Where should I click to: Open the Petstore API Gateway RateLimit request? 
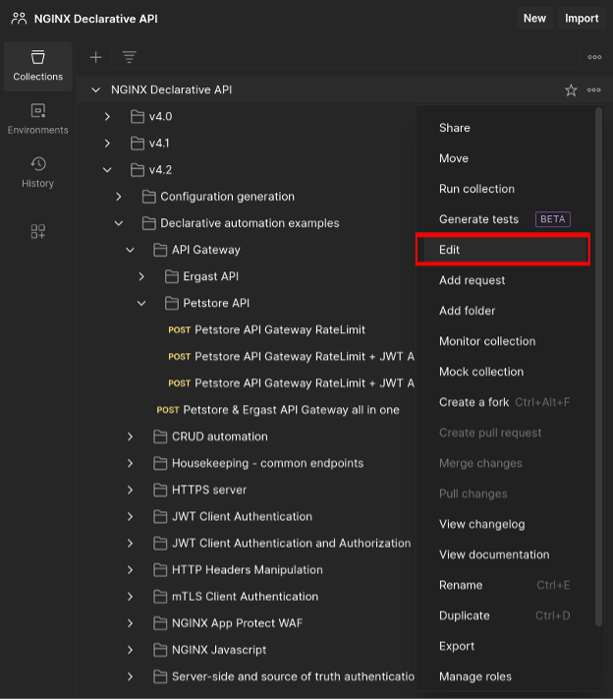pyautogui.click(x=279, y=330)
